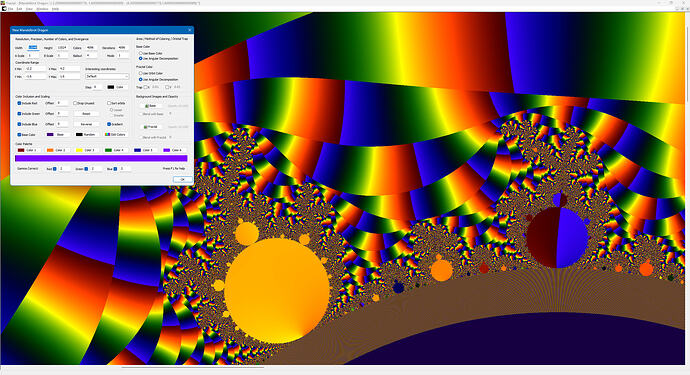
Task: Click the Reset button
Action: (x=86, y=114)
